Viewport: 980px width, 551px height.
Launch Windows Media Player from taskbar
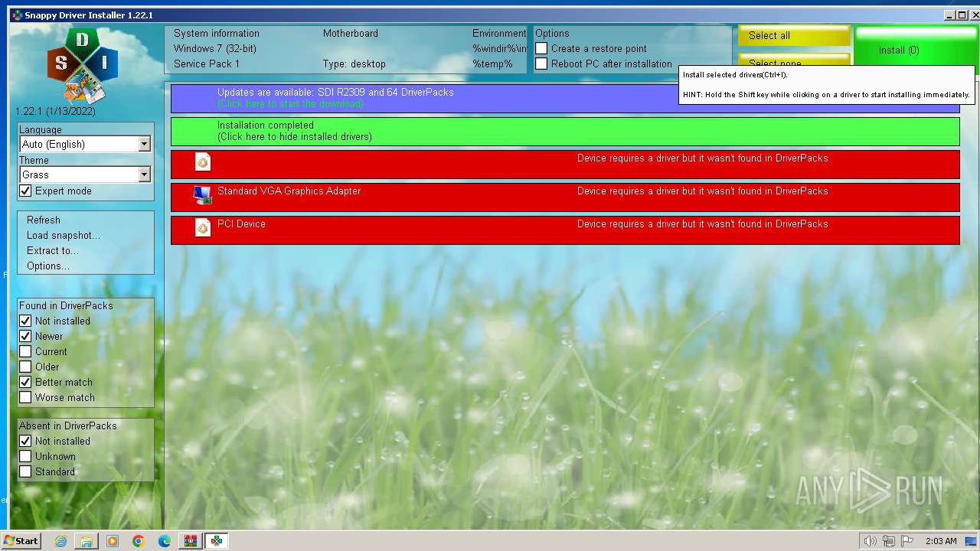tap(113, 541)
